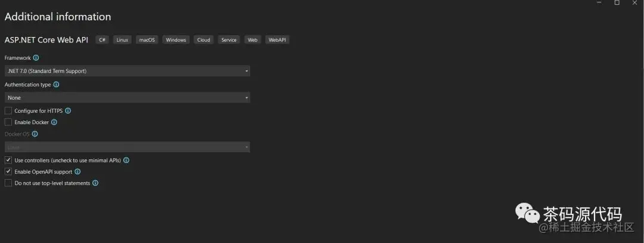Tick the Enable Docker checkbox

pos(8,122)
